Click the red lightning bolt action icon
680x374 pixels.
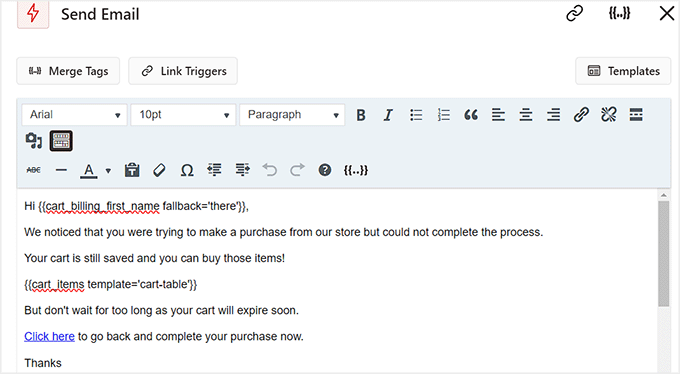(x=33, y=14)
